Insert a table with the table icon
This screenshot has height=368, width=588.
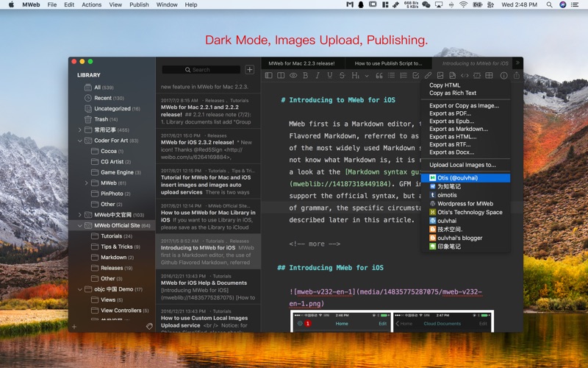pos(490,75)
